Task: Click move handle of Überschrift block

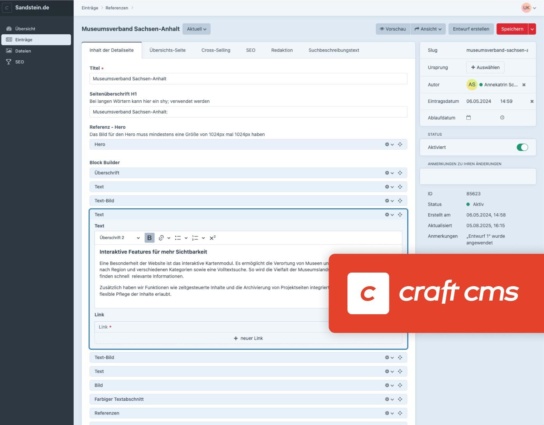Action: (x=400, y=173)
